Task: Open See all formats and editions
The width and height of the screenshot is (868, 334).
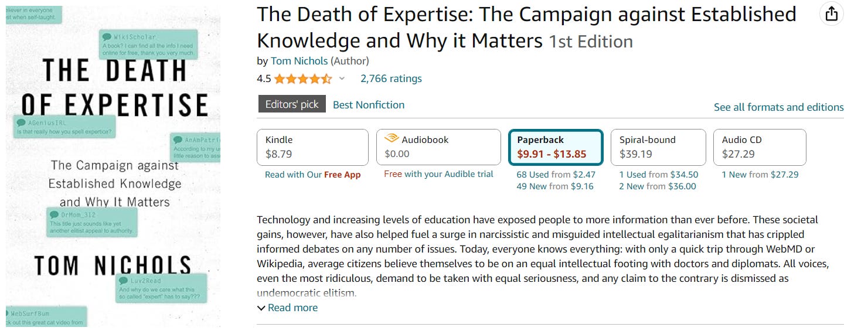Action: (x=778, y=107)
